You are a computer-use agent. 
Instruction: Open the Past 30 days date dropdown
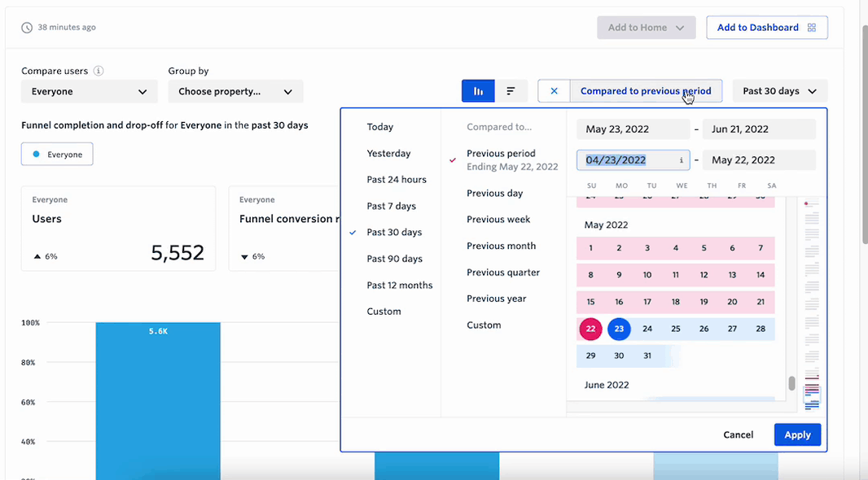779,91
